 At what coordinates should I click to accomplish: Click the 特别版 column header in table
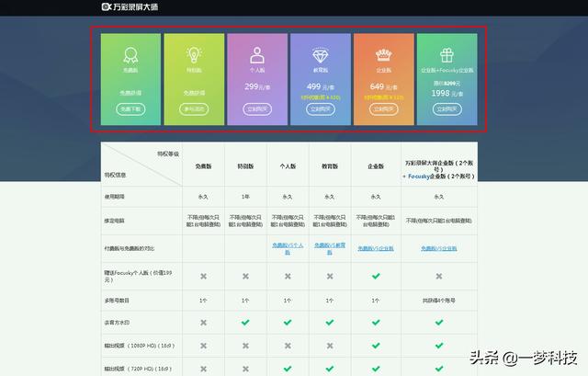coord(245,166)
